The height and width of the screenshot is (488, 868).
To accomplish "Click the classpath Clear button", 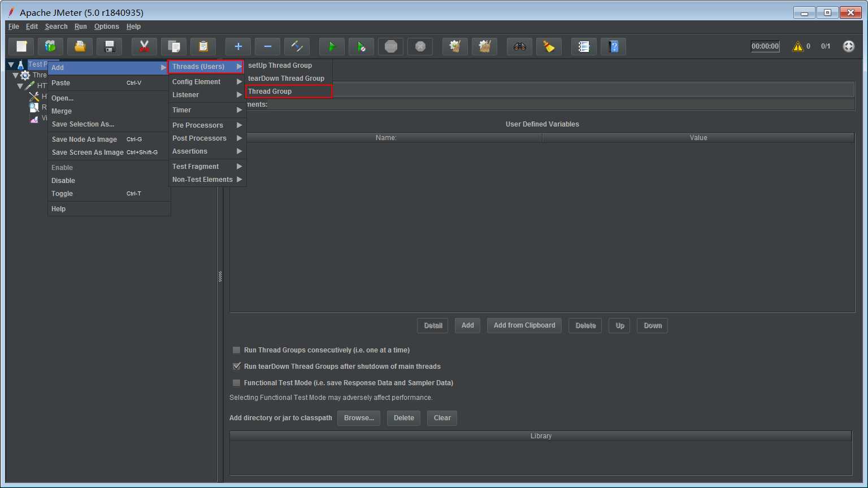I will click(442, 418).
